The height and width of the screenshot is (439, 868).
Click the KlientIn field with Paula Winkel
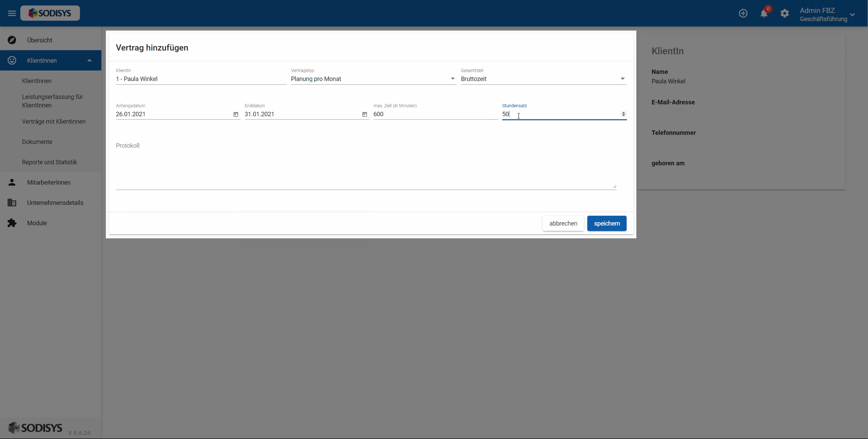point(201,79)
